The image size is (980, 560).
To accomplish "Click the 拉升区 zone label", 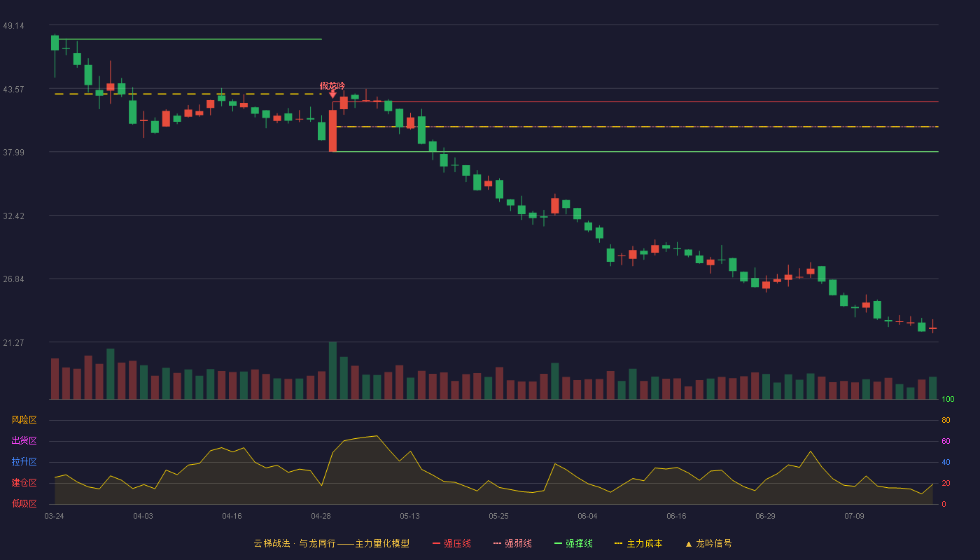I will [24, 462].
